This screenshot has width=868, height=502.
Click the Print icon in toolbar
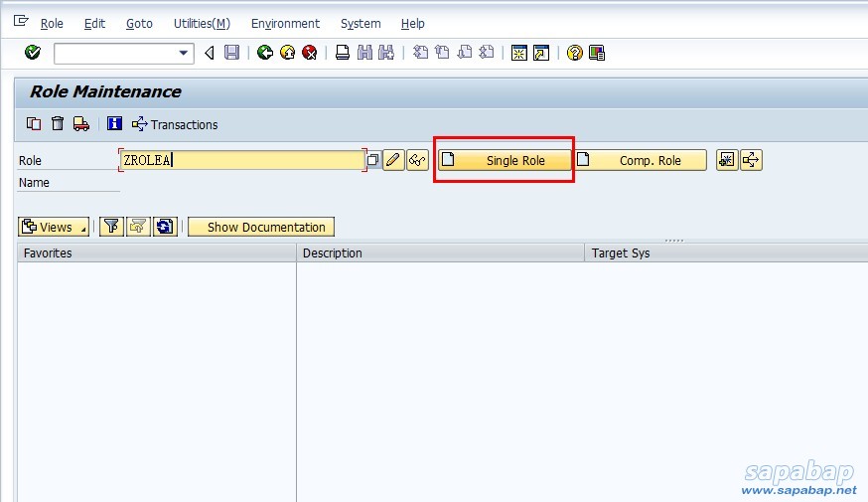[x=342, y=53]
